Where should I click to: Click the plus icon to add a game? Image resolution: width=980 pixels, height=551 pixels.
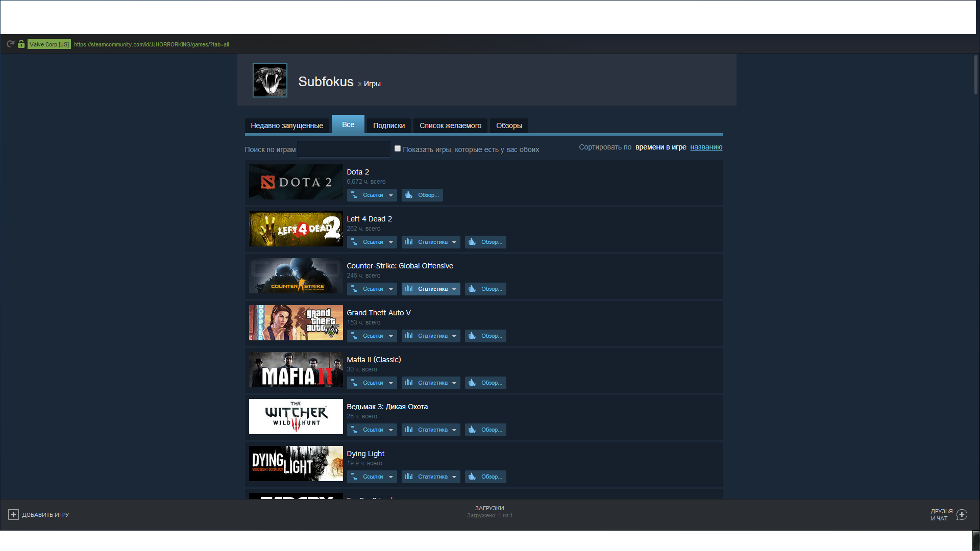(13, 515)
